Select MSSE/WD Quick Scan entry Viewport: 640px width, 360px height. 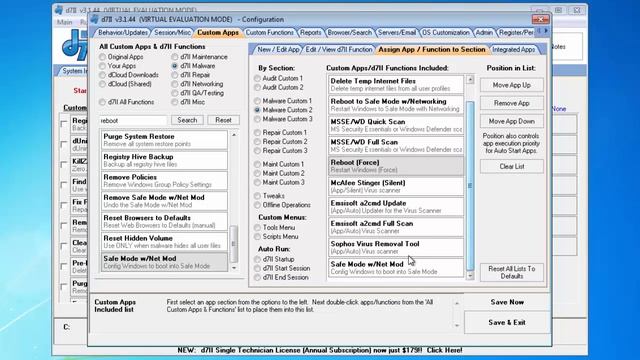(x=396, y=125)
